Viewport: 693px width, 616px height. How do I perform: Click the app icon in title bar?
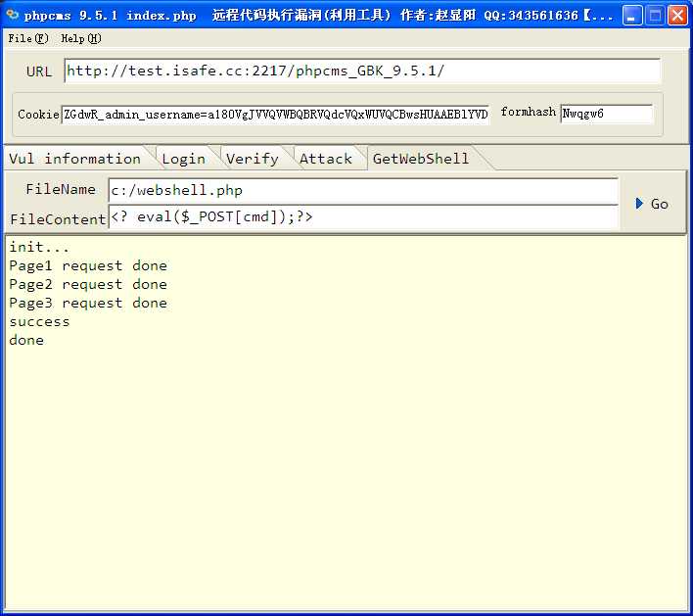[x=13, y=14]
